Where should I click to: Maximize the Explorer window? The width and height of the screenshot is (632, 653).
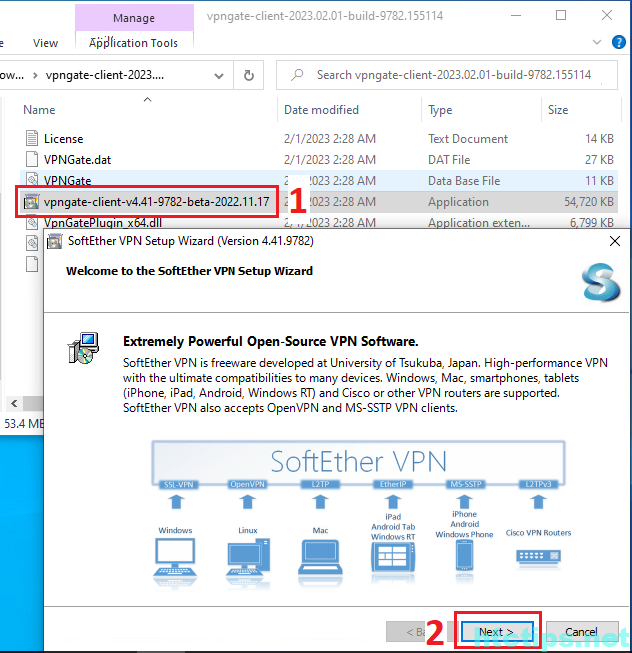click(561, 15)
